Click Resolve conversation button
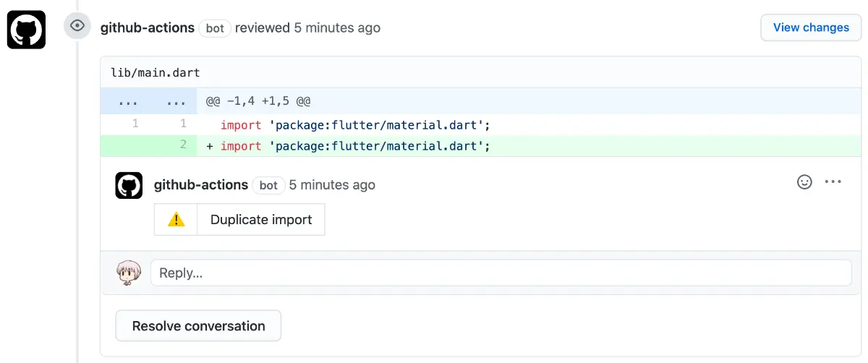The image size is (868, 363). [198, 326]
